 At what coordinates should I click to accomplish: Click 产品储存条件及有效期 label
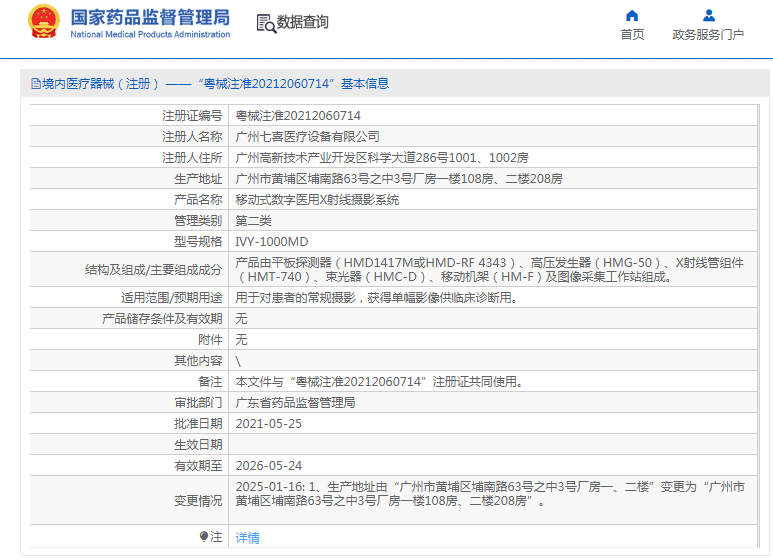(x=162, y=319)
